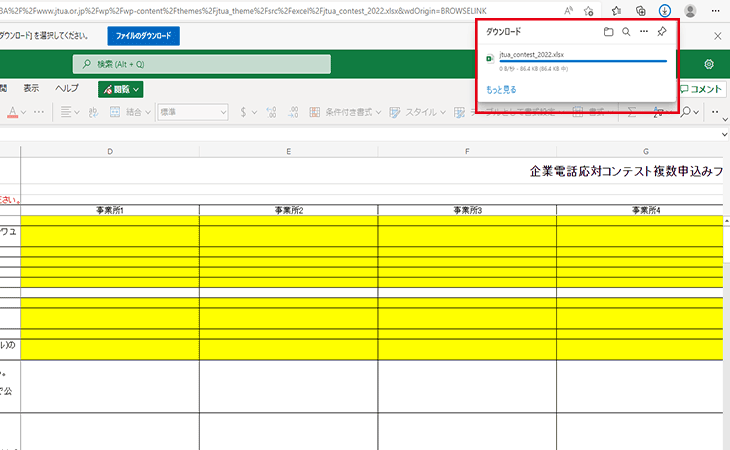Open more options in downloads popup

(x=644, y=32)
